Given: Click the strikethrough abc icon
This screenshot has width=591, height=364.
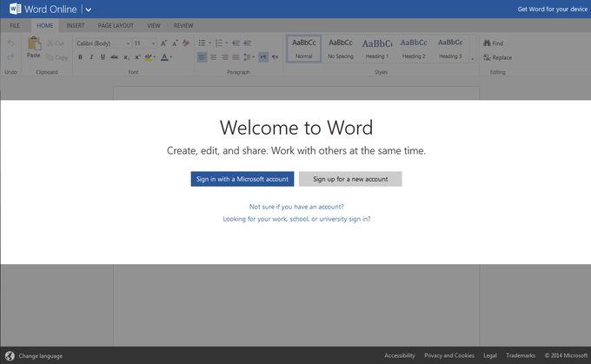Looking at the screenshot, I should point(114,57).
